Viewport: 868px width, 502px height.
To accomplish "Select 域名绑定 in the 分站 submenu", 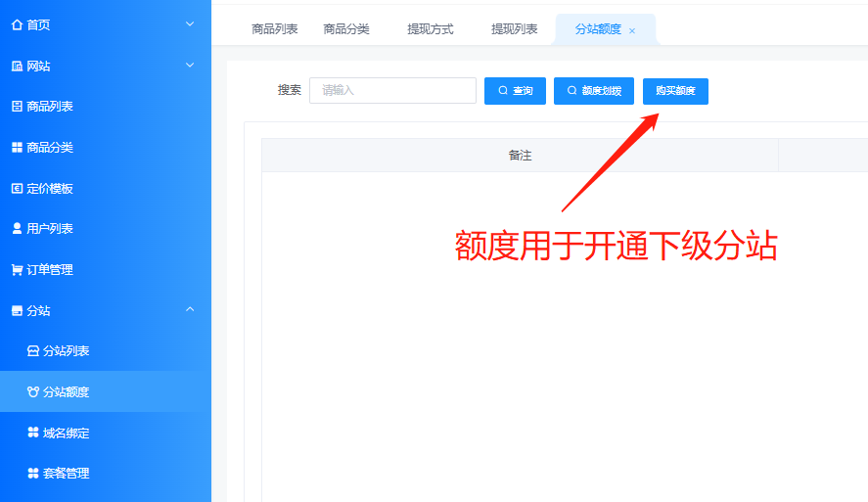I will point(66,433).
